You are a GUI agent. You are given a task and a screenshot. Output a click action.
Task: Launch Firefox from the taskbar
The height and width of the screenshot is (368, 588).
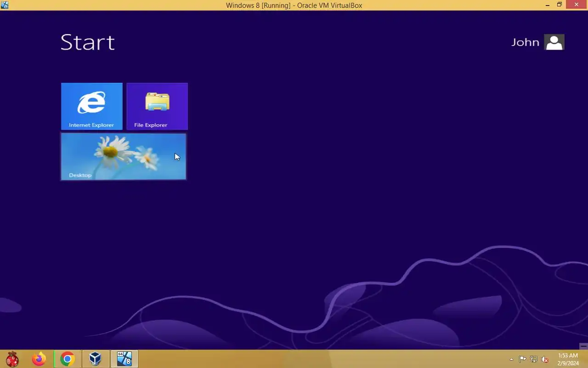pos(39,359)
